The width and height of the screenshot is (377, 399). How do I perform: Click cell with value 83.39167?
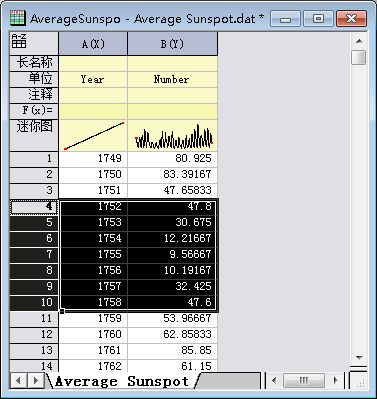pos(172,175)
